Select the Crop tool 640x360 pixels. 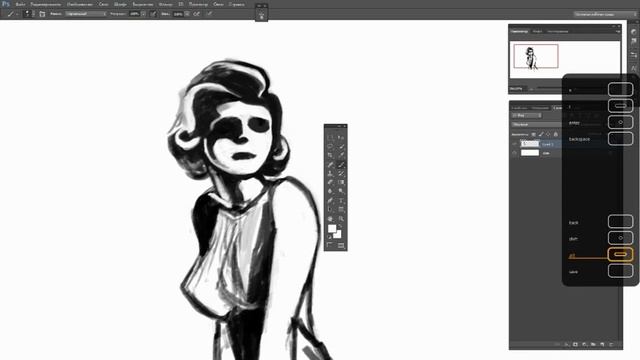(x=330, y=155)
